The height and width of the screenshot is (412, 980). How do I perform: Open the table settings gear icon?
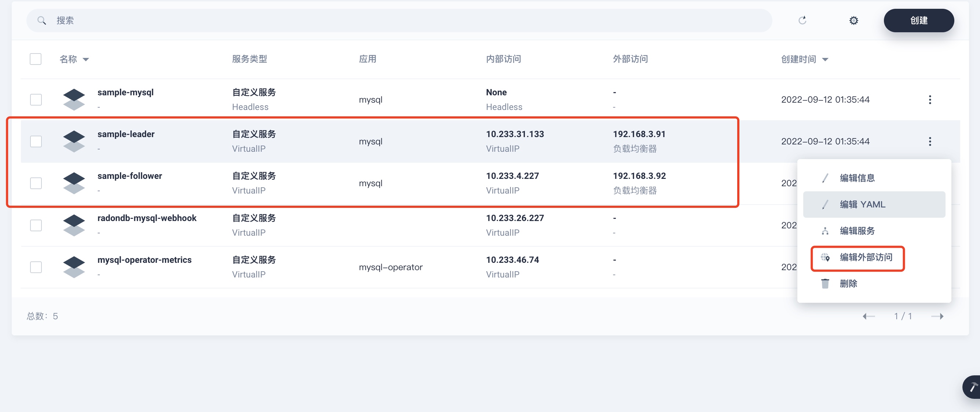coord(854,21)
